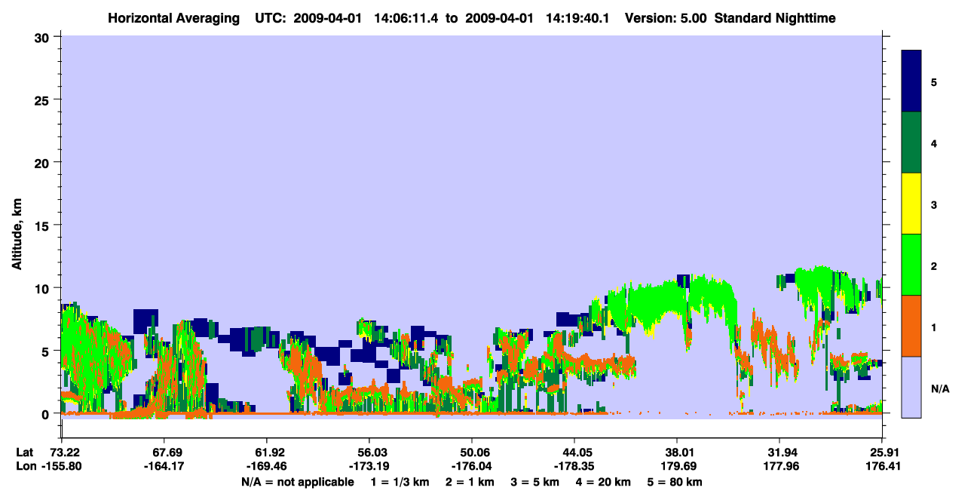980x503 pixels.
Task: Click longitude value -178.35
Action: [574, 466]
